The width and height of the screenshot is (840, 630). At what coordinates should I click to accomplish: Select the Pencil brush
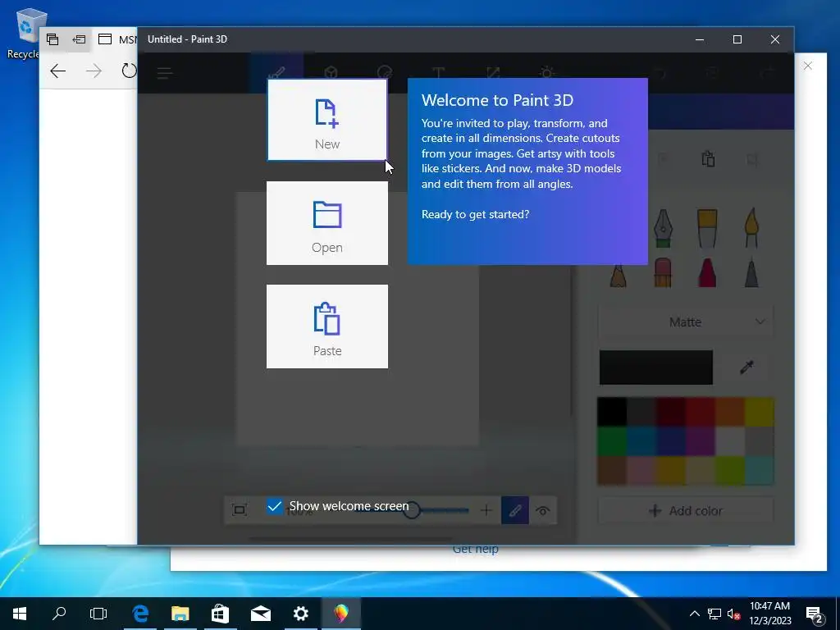(619, 274)
